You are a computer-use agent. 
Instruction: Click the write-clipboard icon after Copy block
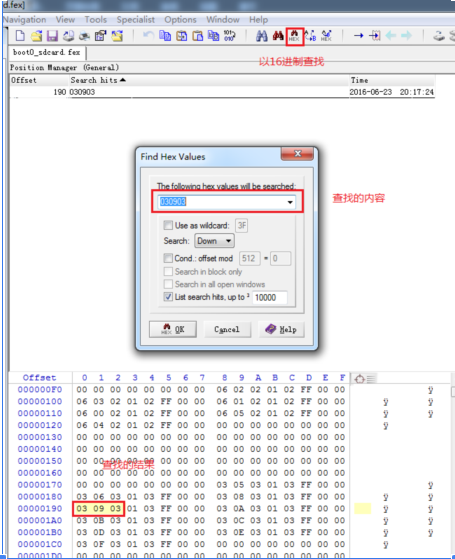coord(182,36)
